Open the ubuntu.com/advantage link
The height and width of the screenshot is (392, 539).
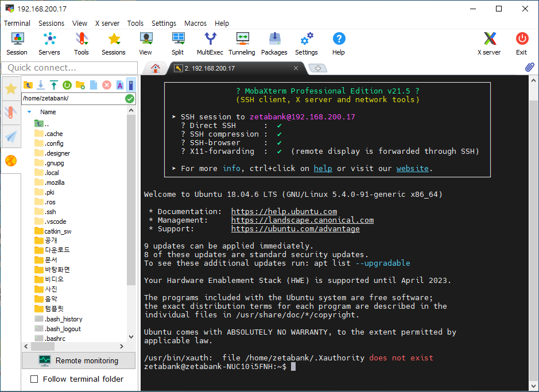coord(295,228)
